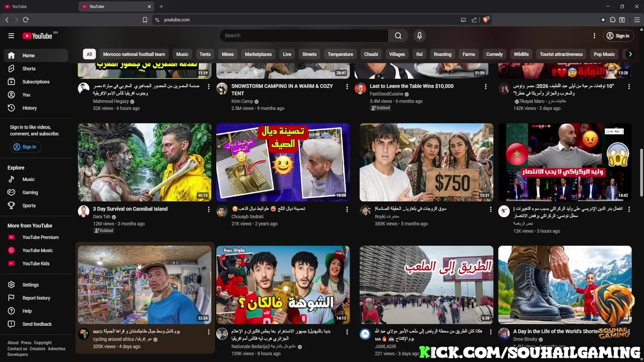
Task: Click the top-right Sign in button
Action: coord(617,36)
